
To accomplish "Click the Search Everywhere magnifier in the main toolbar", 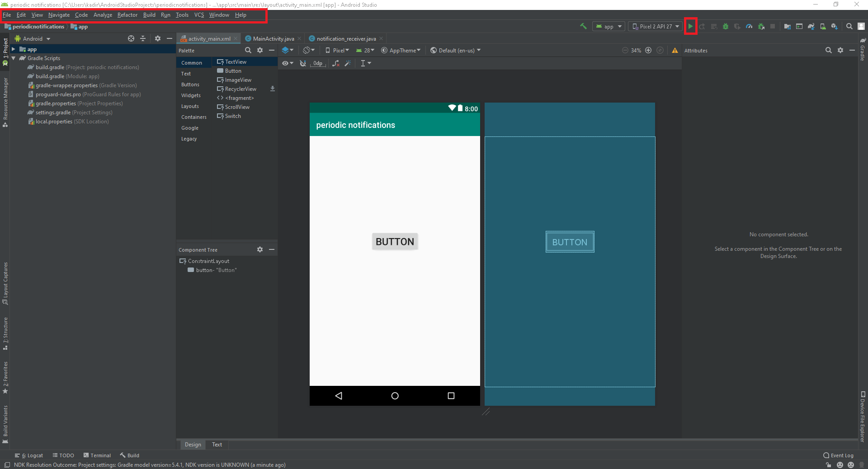I will click(849, 26).
